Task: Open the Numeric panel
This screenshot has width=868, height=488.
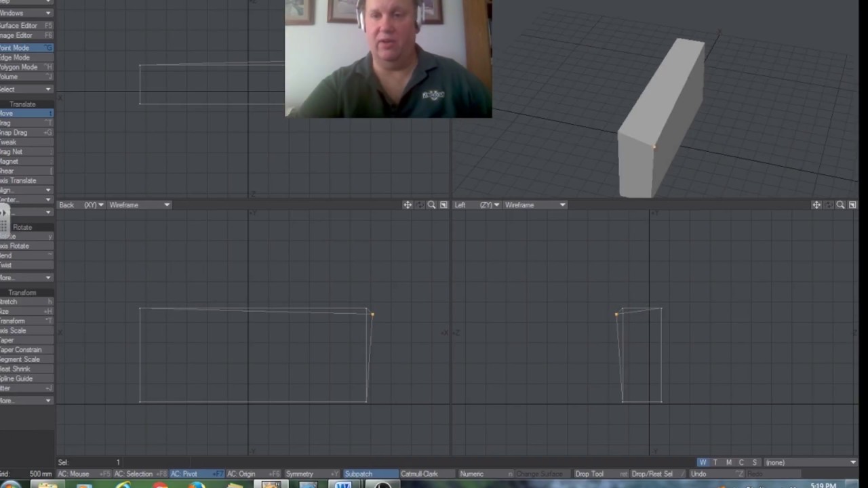Action: pyautogui.click(x=486, y=474)
